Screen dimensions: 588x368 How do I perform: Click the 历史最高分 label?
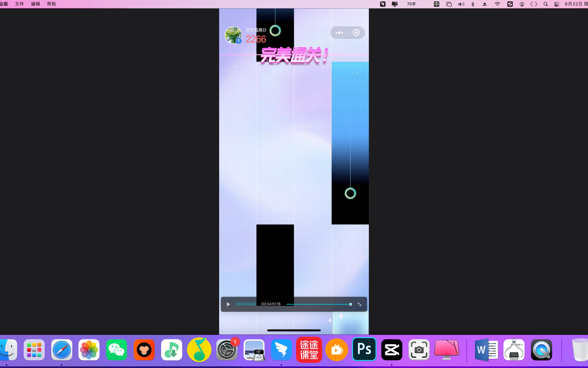click(256, 30)
